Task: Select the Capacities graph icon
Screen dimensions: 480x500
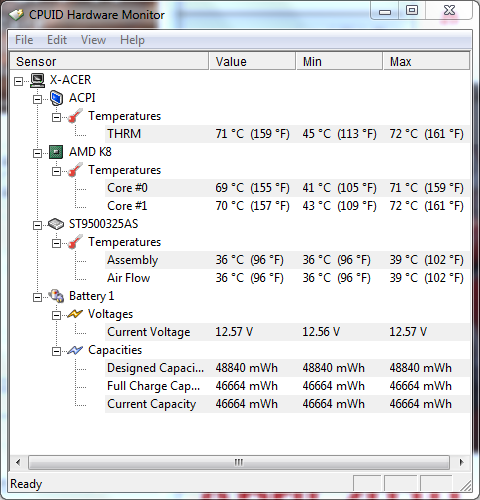Action: tap(75, 350)
